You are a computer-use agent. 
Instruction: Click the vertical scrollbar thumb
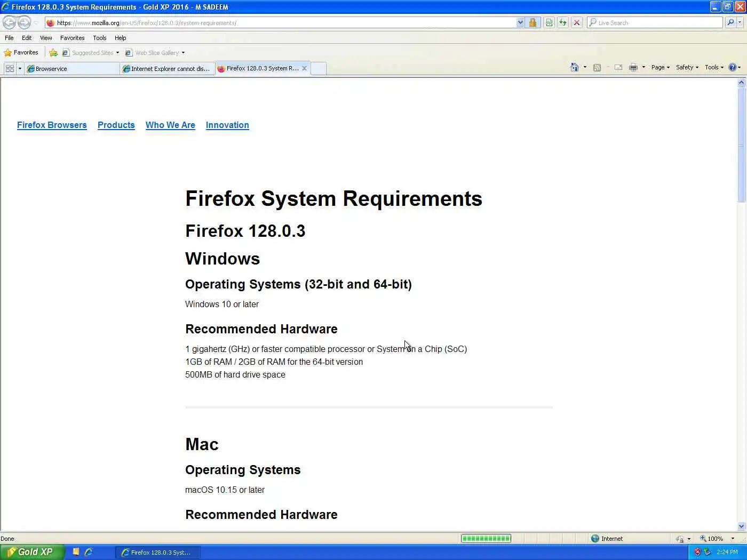pos(741,145)
